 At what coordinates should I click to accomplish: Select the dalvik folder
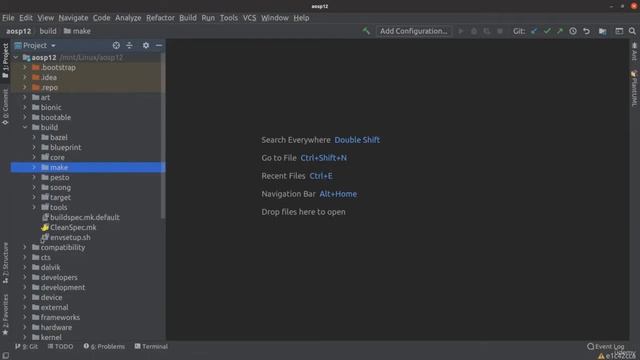(51, 267)
